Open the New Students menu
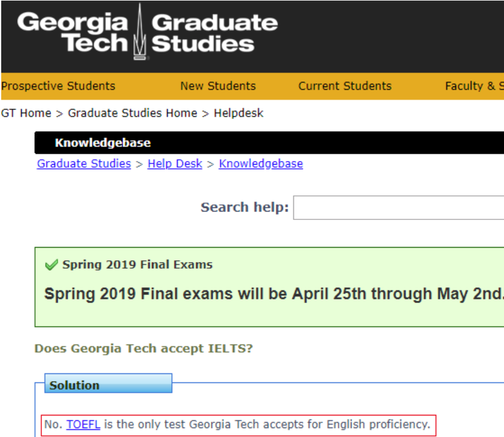This screenshot has width=504, height=437. 218,86
